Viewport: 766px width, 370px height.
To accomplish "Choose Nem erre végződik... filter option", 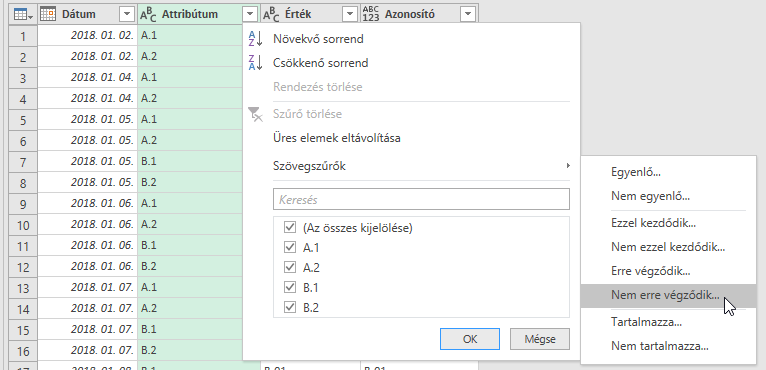I will (x=668, y=295).
